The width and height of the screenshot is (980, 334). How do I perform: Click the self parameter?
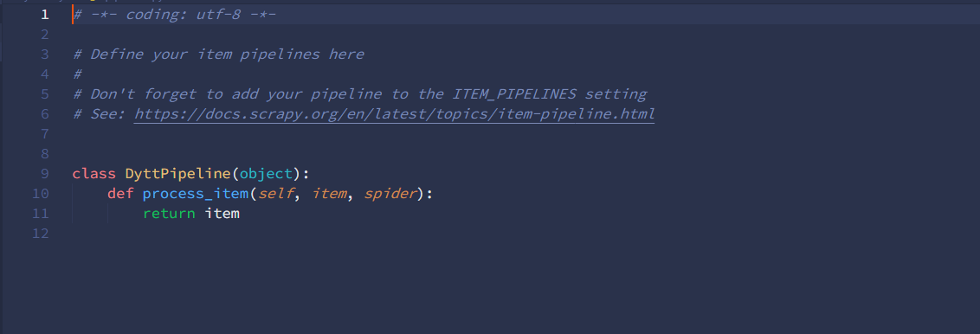tap(275, 194)
